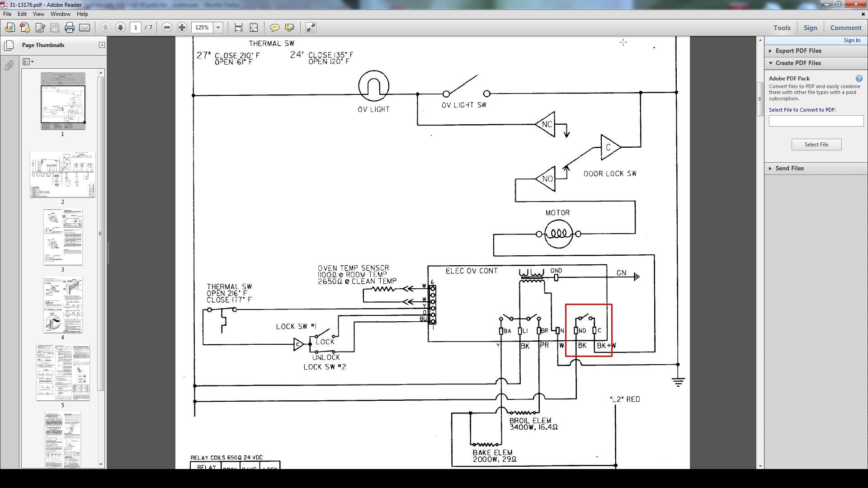Click the thumbnails panel scrollbar handle
Viewport: 868px width, 488px height.
(x=100, y=234)
